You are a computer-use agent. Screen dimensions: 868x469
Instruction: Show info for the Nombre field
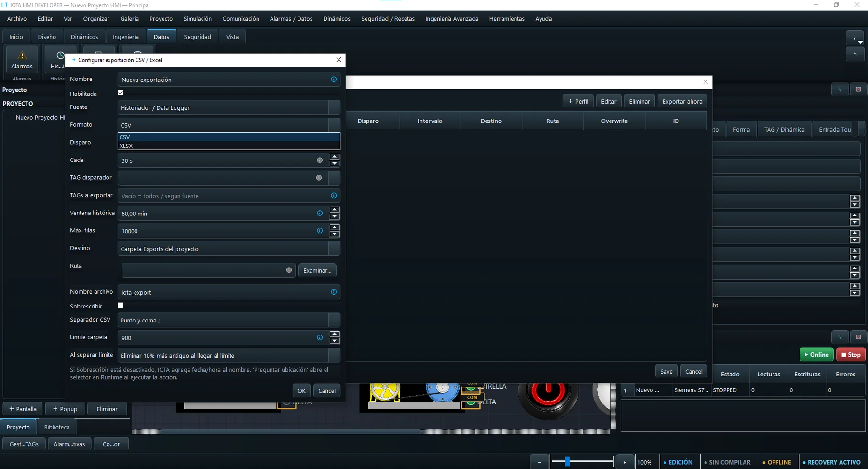pos(334,80)
